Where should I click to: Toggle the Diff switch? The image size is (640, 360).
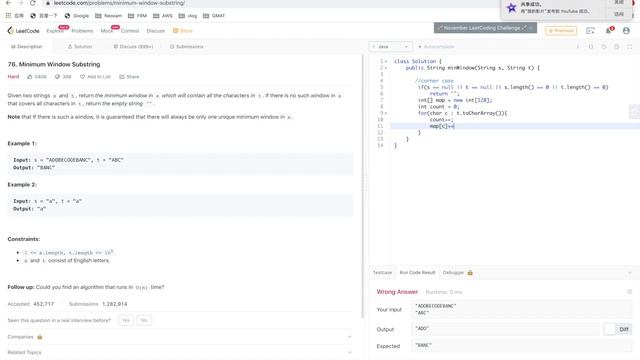617,329
